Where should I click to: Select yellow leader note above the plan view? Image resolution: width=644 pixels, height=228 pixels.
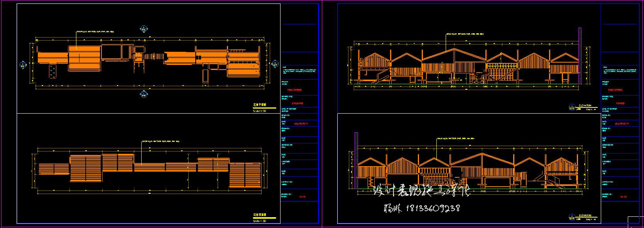(95, 32)
